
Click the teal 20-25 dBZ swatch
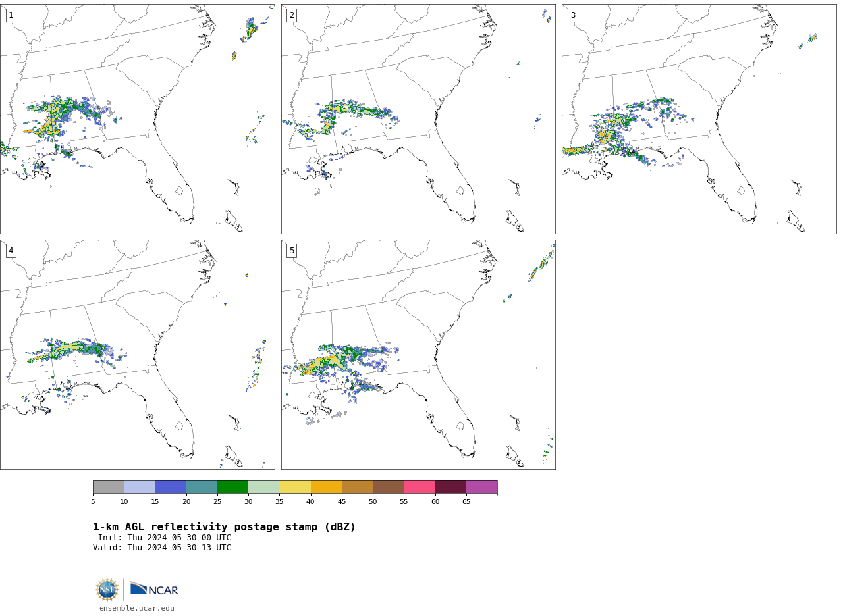point(202,487)
